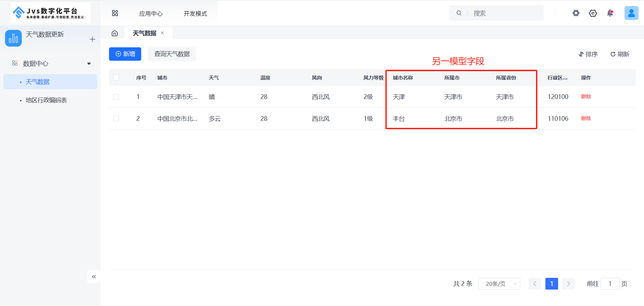Click the 所属省份 column header
This screenshot has height=306, width=644.
click(506, 78)
